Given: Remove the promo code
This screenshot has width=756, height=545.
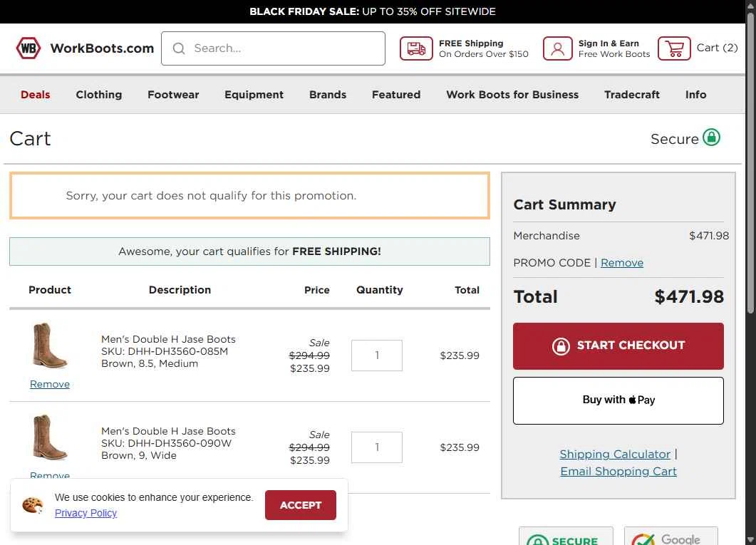Looking at the screenshot, I should tap(622, 263).
